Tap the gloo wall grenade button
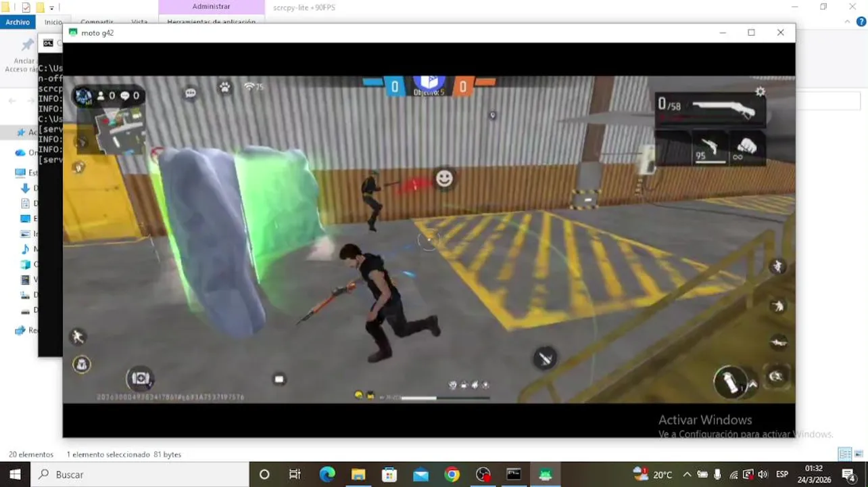This screenshot has height=487, width=868. coord(729,382)
